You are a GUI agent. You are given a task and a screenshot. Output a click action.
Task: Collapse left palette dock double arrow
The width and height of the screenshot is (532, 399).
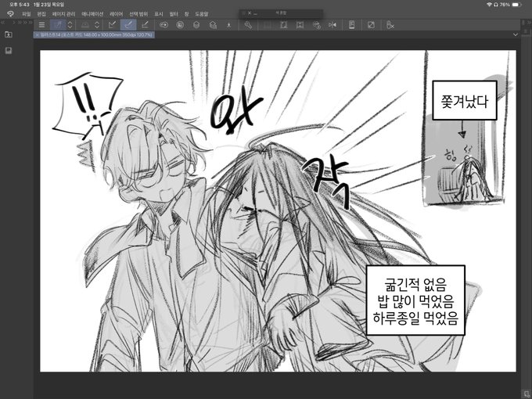coord(2,23)
